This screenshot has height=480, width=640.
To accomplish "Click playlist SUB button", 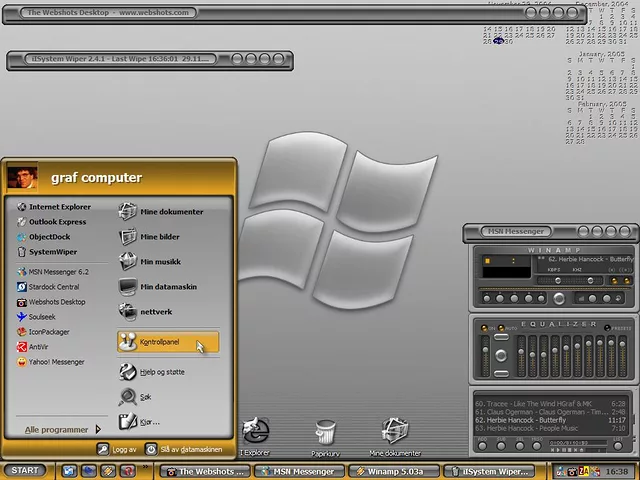I will click(x=501, y=446).
